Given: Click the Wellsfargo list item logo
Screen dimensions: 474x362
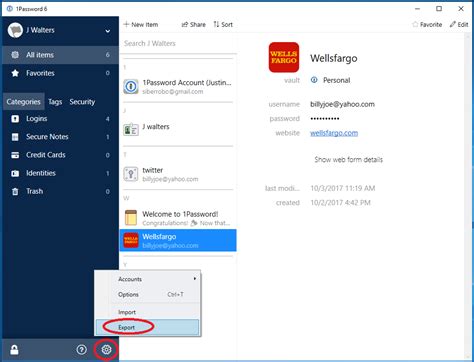Looking at the screenshot, I should tap(131, 240).
